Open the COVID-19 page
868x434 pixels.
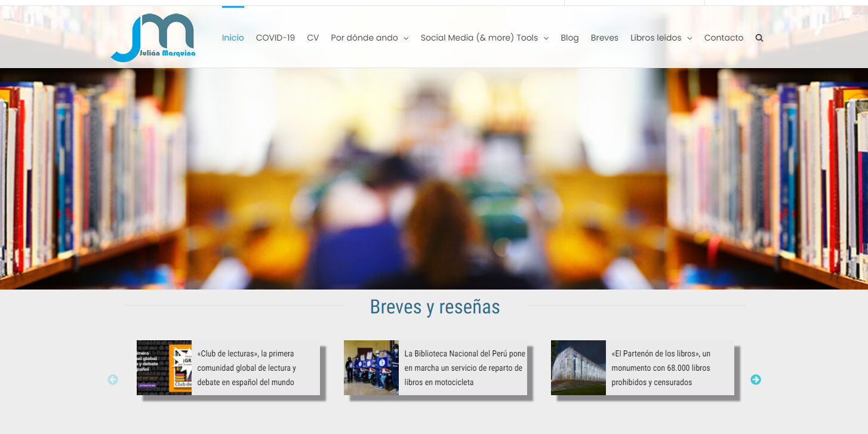pyautogui.click(x=275, y=38)
